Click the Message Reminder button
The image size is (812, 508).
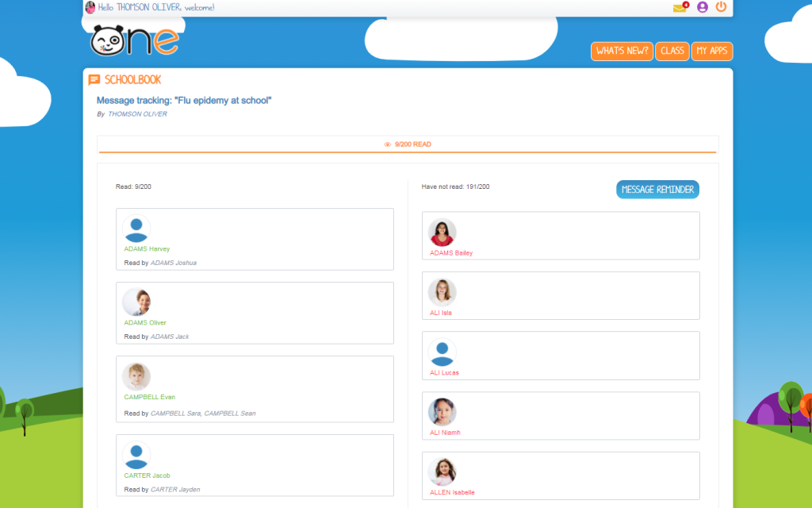(x=657, y=189)
